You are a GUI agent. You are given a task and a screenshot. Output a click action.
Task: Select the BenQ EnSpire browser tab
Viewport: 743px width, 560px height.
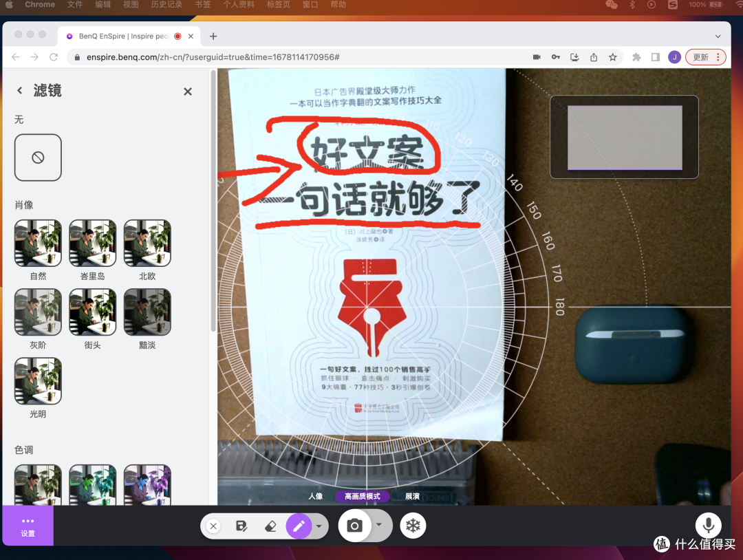tap(129, 36)
